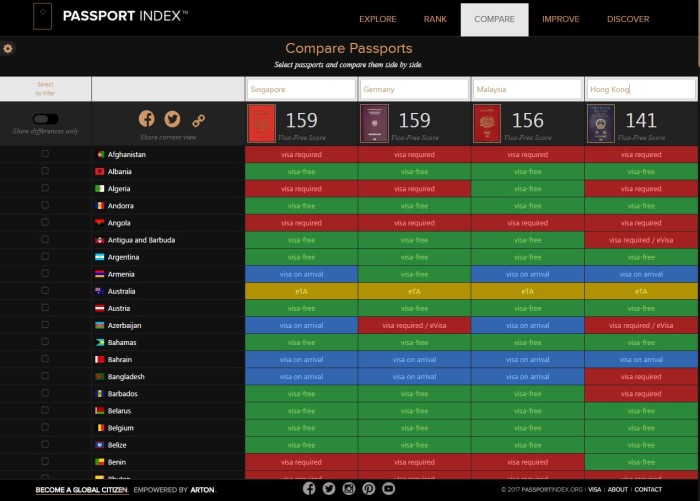Open the Improve menu
Viewport: 700px width, 501px height.
(561, 19)
